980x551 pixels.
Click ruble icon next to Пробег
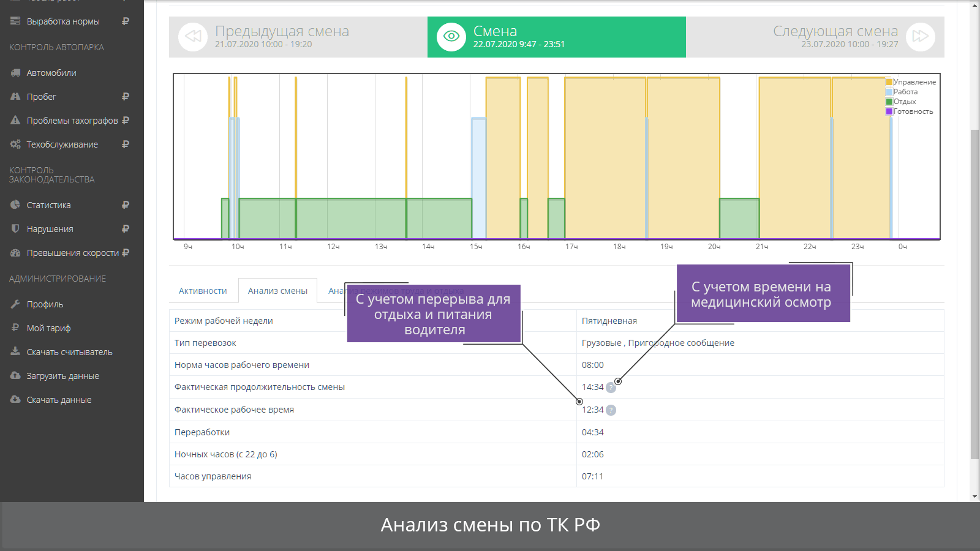point(126,96)
